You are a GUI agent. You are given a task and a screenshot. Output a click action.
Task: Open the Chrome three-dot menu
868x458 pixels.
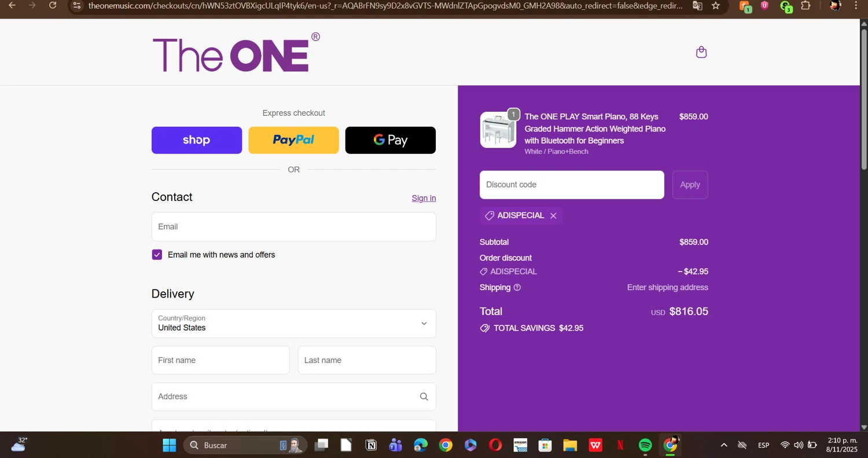pos(856,6)
